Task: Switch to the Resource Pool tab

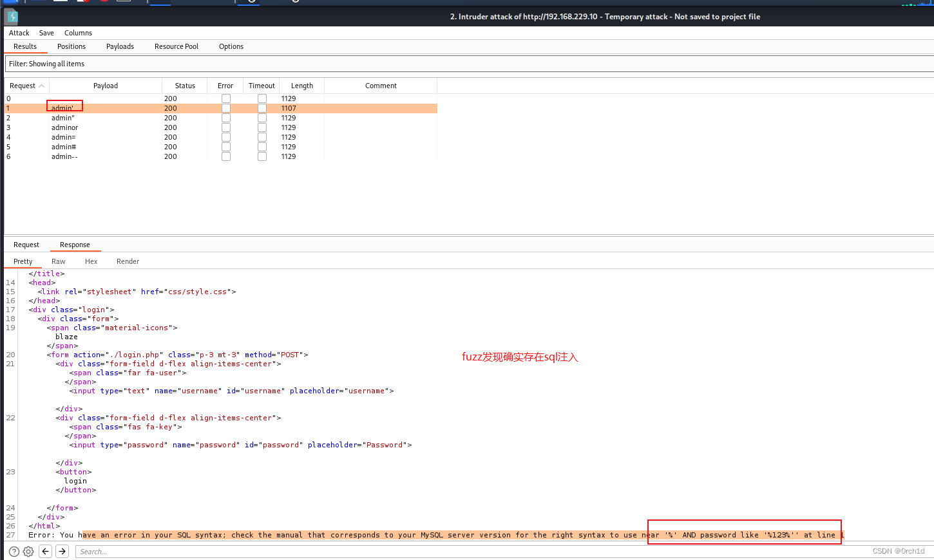Action: [176, 46]
